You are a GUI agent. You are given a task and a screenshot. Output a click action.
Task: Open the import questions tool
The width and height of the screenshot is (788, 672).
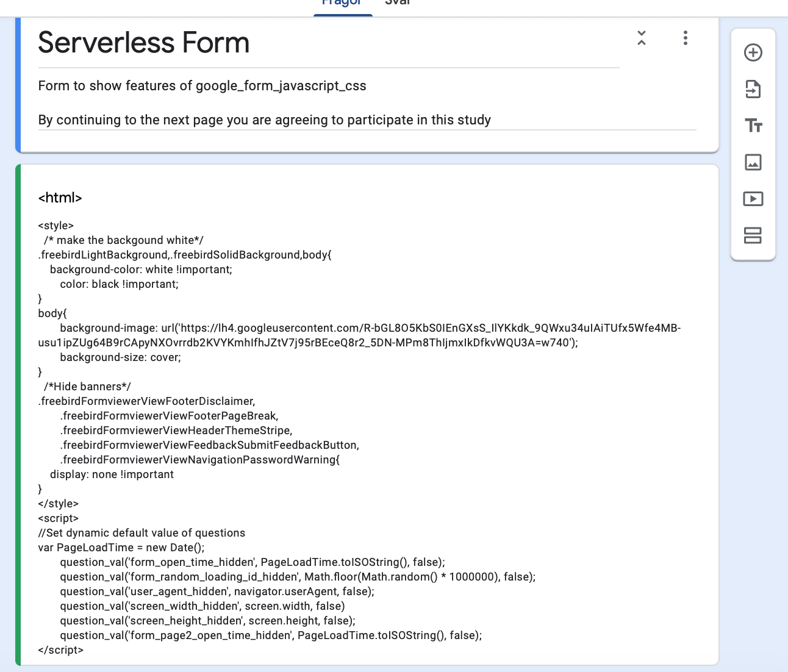click(753, 89)
